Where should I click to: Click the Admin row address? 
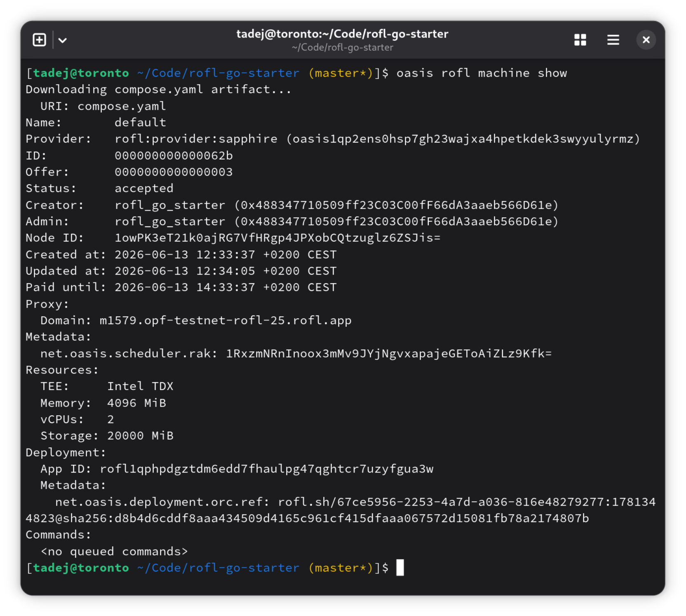click(396, 221)
